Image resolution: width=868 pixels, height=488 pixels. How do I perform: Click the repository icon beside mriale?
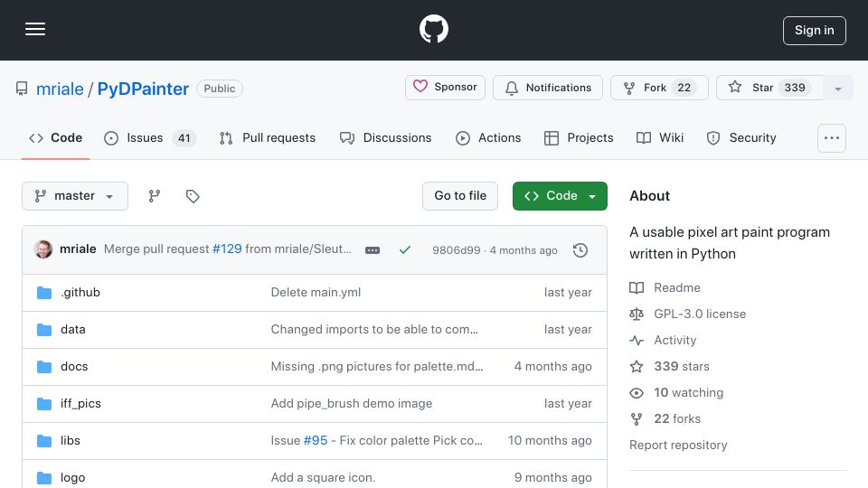pyautogui.click(x=22, y=89)
